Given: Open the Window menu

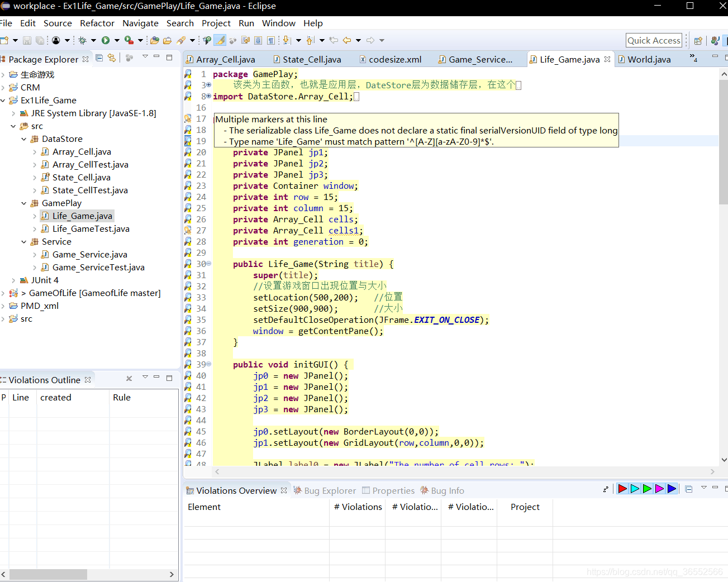Looking at the screenshot, I should (278, 23).
